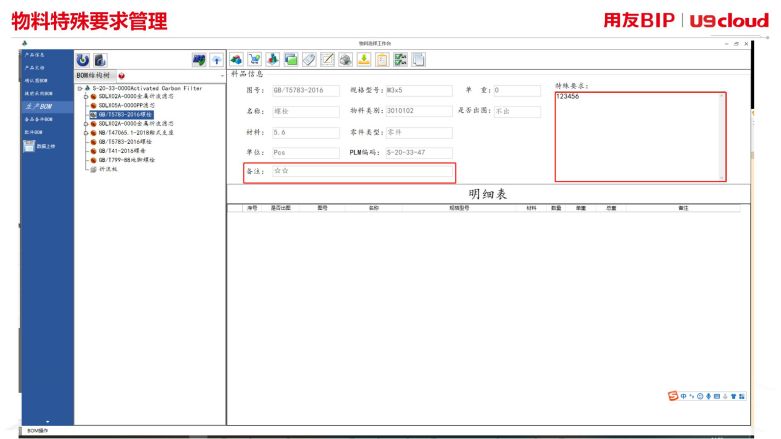Click the 备注 column header in detail table
Screen dimensions: 781x439
pyautogui.click(x=683, y=208)
